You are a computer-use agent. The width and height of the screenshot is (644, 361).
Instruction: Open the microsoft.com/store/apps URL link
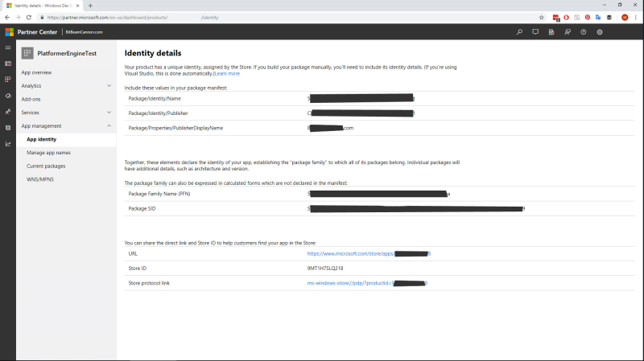click(369, 254)
